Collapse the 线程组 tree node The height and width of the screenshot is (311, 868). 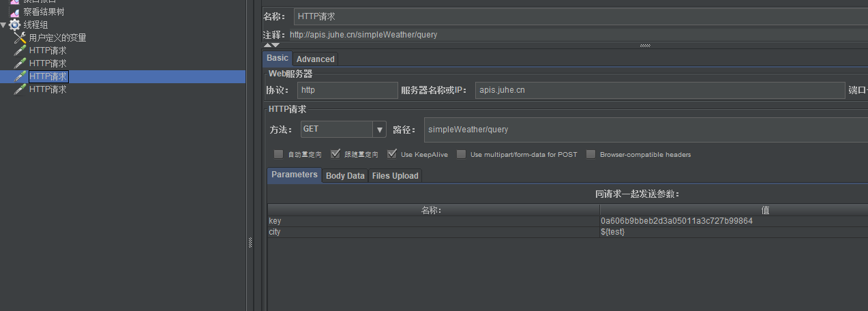4,25
